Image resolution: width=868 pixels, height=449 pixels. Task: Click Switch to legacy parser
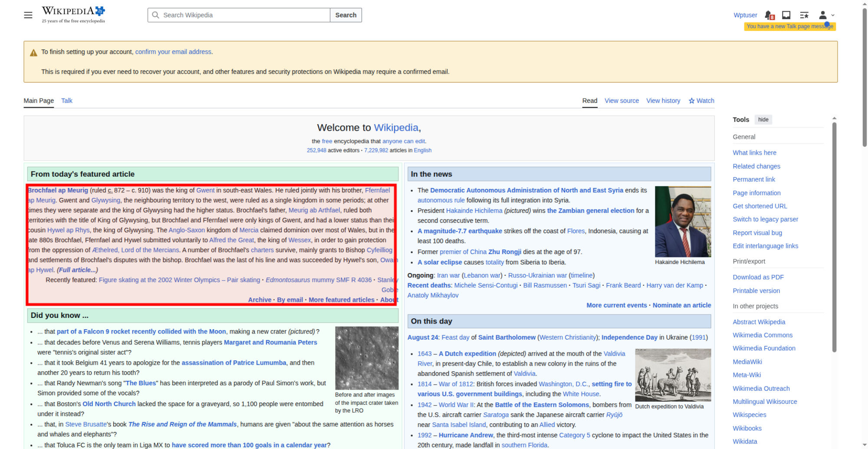[766, 219]
